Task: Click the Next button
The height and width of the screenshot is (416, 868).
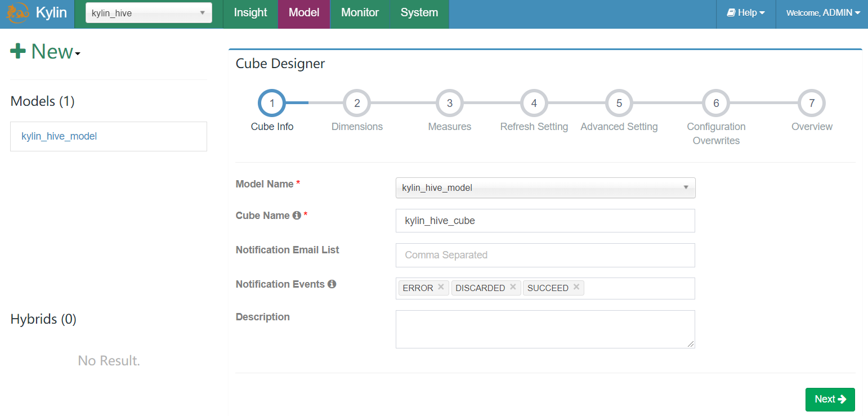Action: [830, 399]
